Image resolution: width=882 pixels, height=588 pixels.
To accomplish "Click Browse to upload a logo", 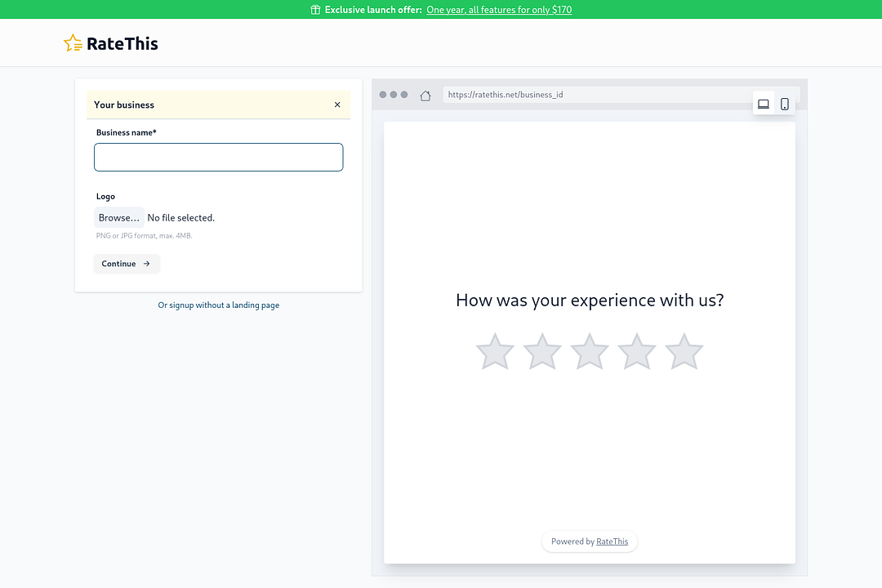I will pos(119,218).
